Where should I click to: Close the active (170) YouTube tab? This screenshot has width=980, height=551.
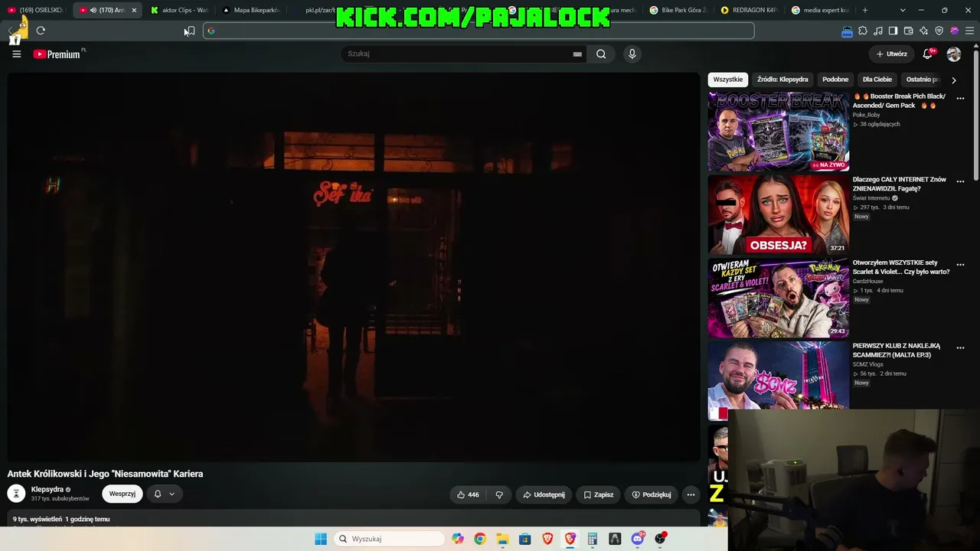(x=134, y=10)
